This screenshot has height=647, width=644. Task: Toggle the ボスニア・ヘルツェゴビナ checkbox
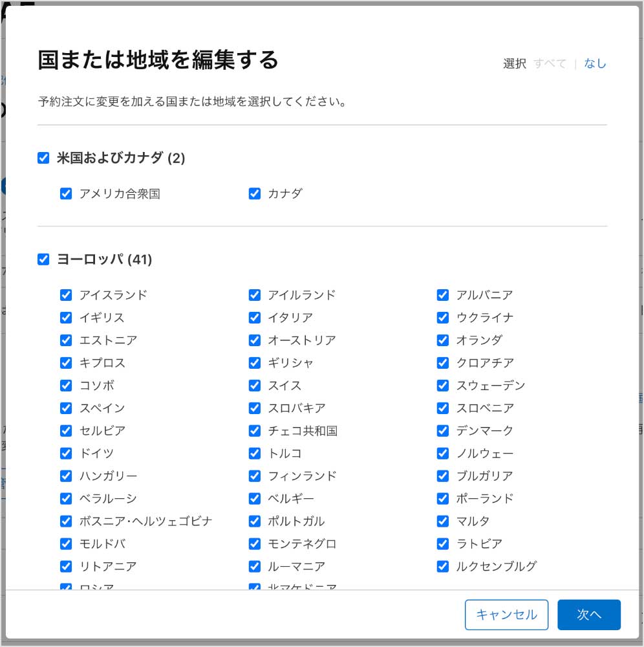pyautogui.click(x=66, y=521)
